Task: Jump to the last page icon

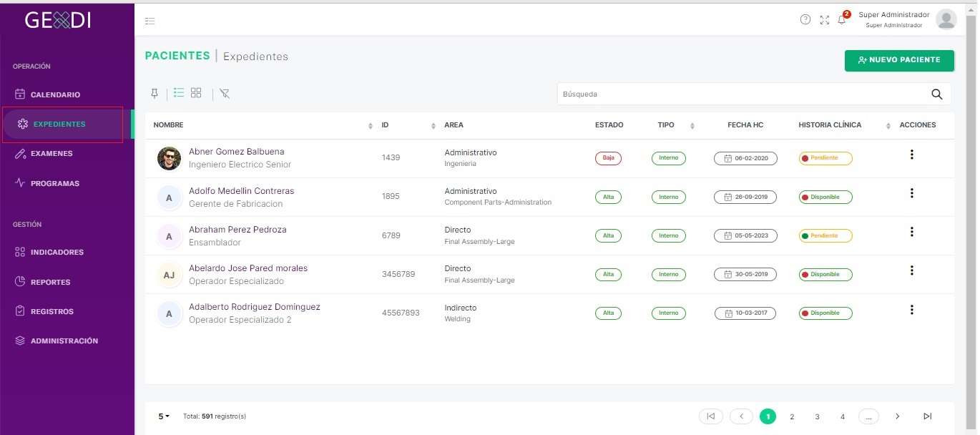Action: click(928, 416)
